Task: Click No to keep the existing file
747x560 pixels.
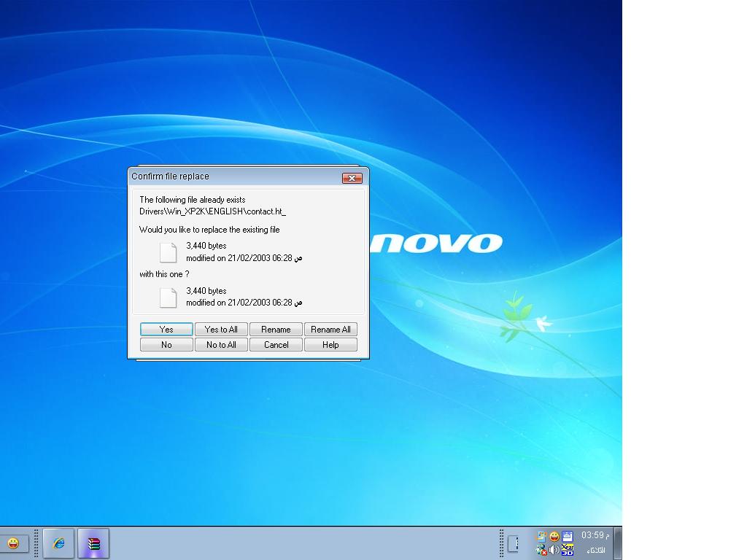Action: (166, 344)
